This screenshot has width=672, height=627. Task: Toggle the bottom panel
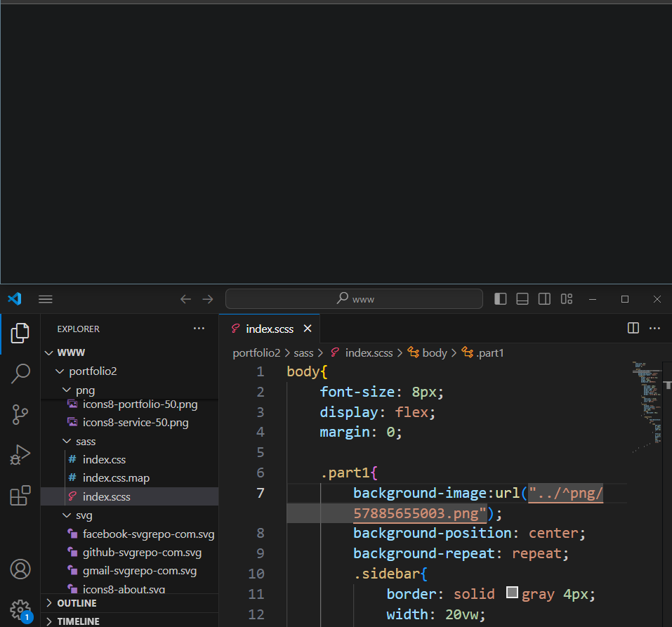click(x=522, y=298)
